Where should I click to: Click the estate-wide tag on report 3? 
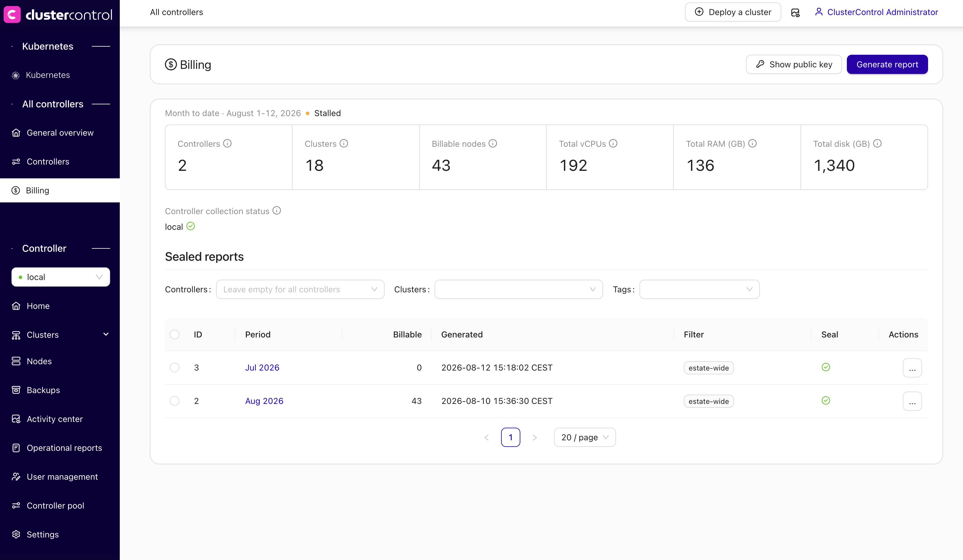point(708,368)
